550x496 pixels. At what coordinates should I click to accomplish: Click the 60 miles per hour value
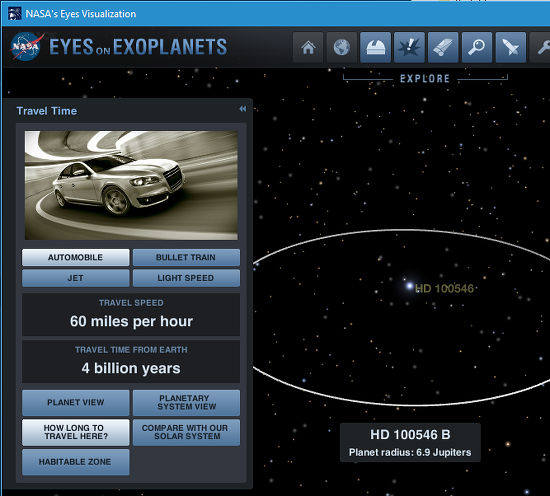pyautogui.click(x=131, y=321)
